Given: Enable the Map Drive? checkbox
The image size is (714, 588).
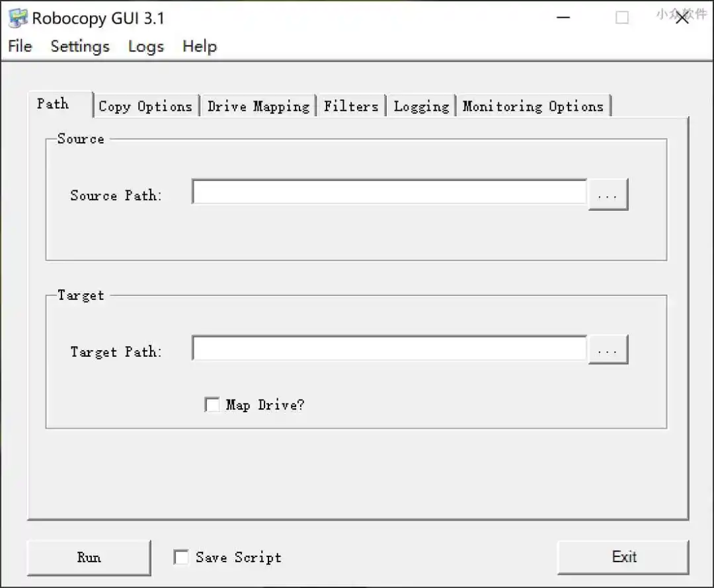Looking at the screenshot, I should pyautogui.click(x=212, y=405).
